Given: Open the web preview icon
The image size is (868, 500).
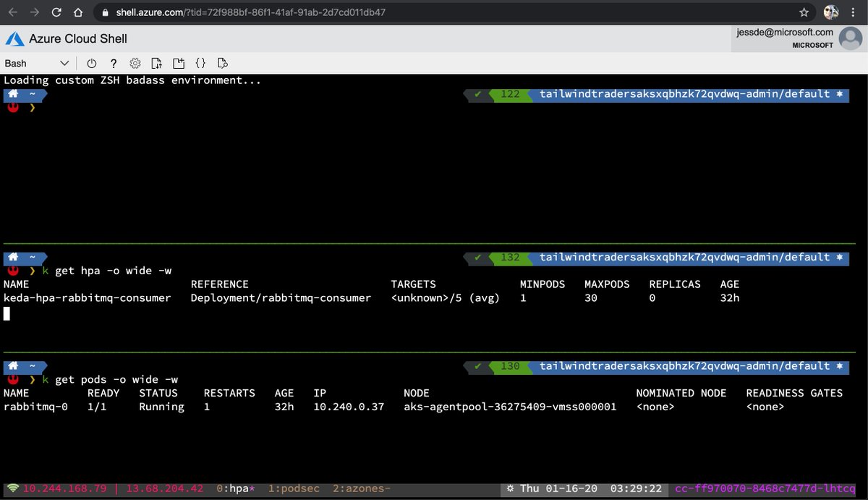Looking at the screenshot, I should point(223,63).
